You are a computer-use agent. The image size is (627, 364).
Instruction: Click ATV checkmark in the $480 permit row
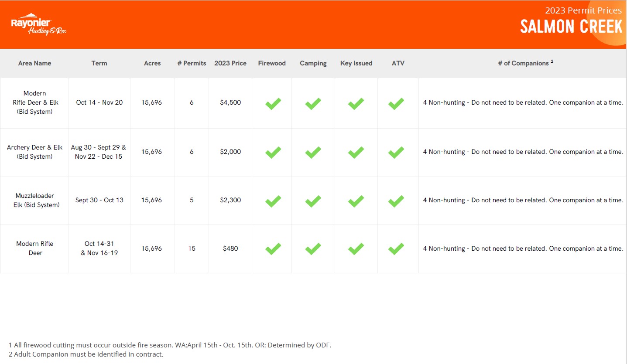(396, 248)
